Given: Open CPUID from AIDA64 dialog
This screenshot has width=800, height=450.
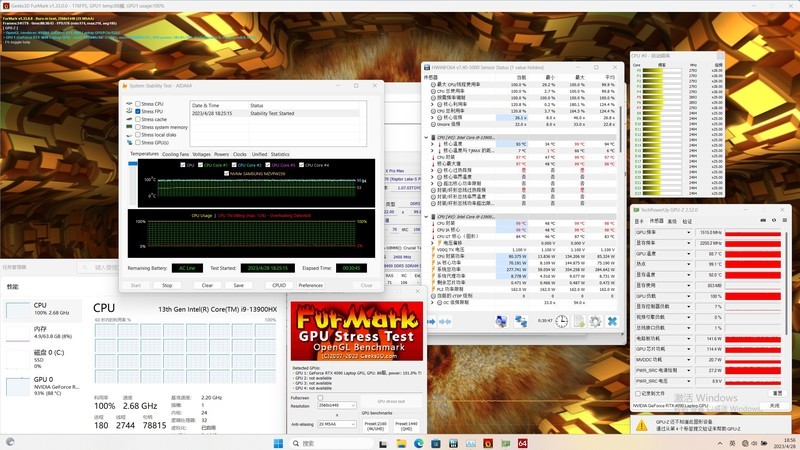Looking at the screenshot, I should (279, 285).
